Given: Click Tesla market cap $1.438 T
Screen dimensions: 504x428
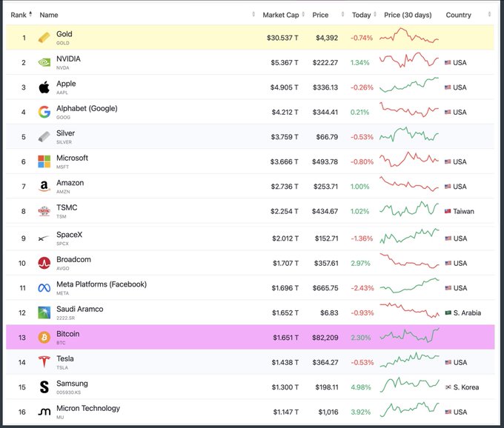Looking at the screenshot, I should (285, 363).
